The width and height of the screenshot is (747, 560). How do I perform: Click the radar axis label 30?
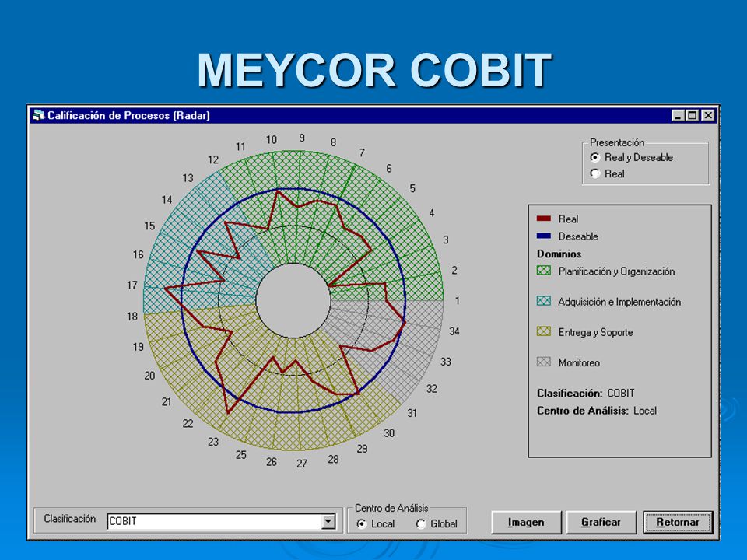(389, 433)
